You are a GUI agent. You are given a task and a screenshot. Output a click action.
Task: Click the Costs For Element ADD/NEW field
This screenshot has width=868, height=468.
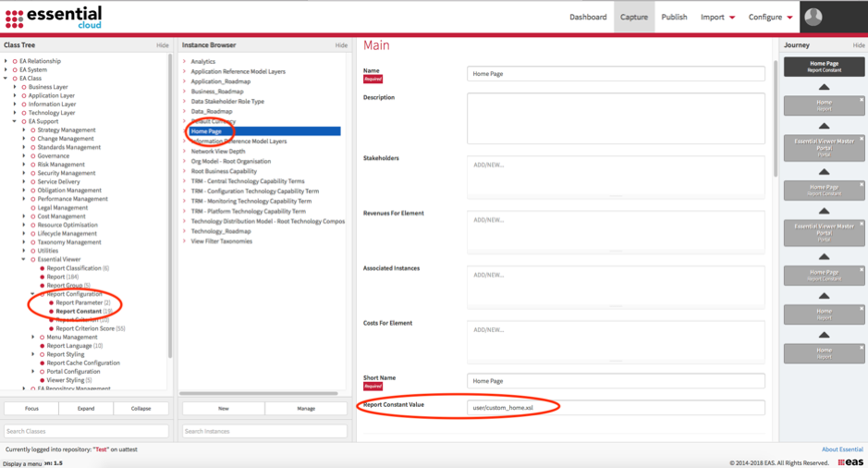pyautogui.click(x=616, y=342)
